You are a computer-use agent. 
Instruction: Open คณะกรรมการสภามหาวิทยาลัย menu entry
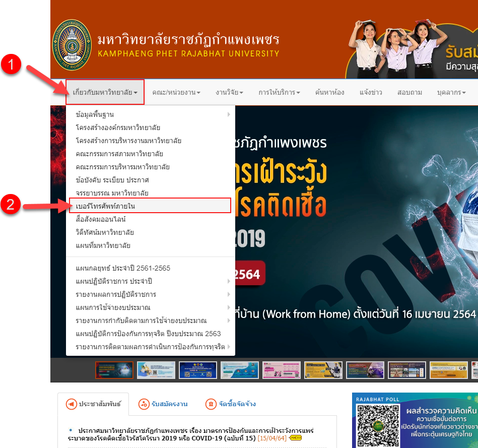pyautogui.click(x=151, y=154)
